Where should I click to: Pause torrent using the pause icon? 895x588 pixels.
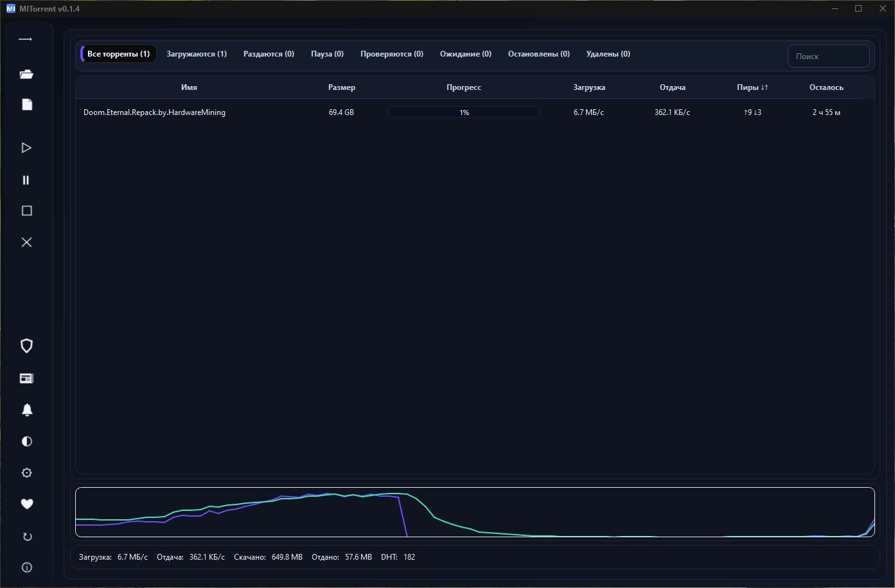pos(26,180)
